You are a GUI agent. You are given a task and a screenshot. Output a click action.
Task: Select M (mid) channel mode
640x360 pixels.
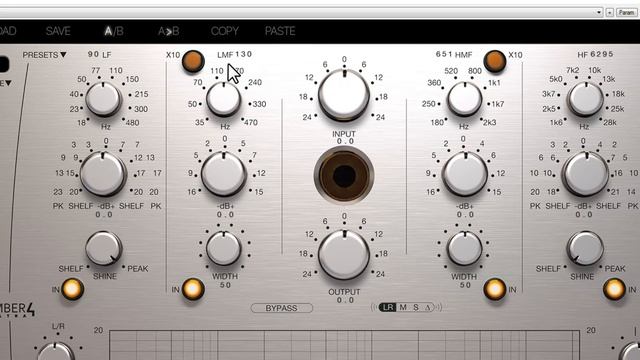pos(403,307)
